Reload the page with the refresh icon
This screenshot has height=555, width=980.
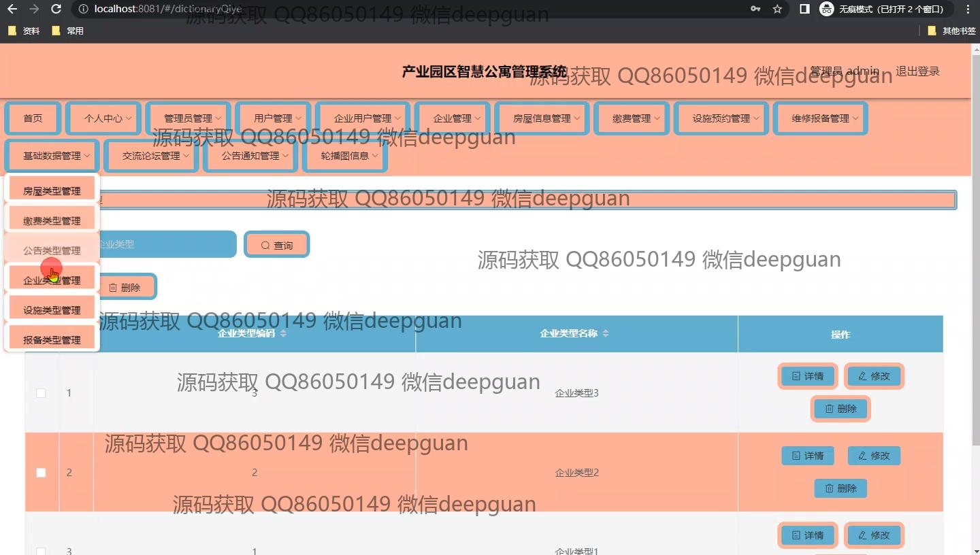coord(56,9)
